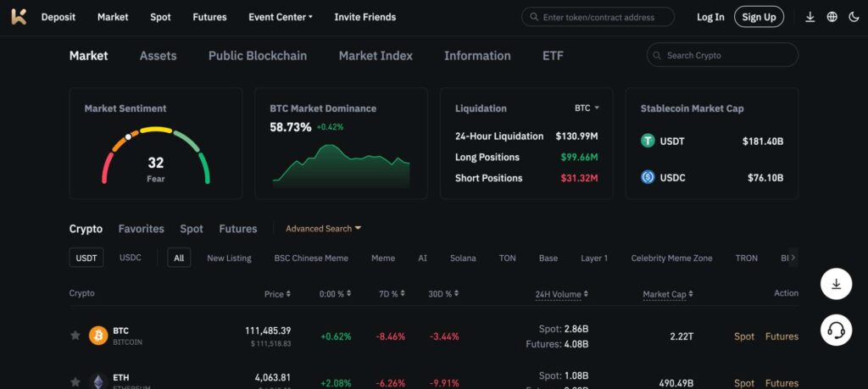Filter by TON category

507,258
